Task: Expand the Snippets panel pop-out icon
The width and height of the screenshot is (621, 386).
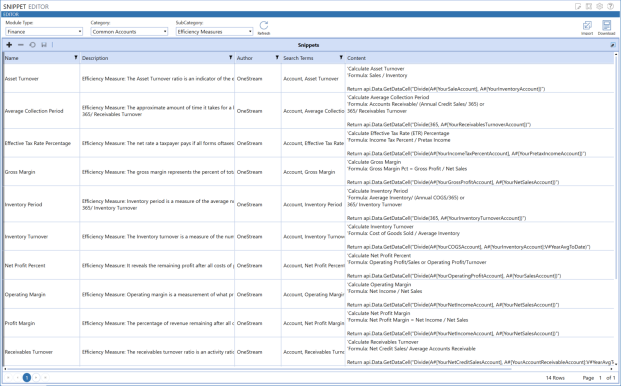Action: click(612, 45)
